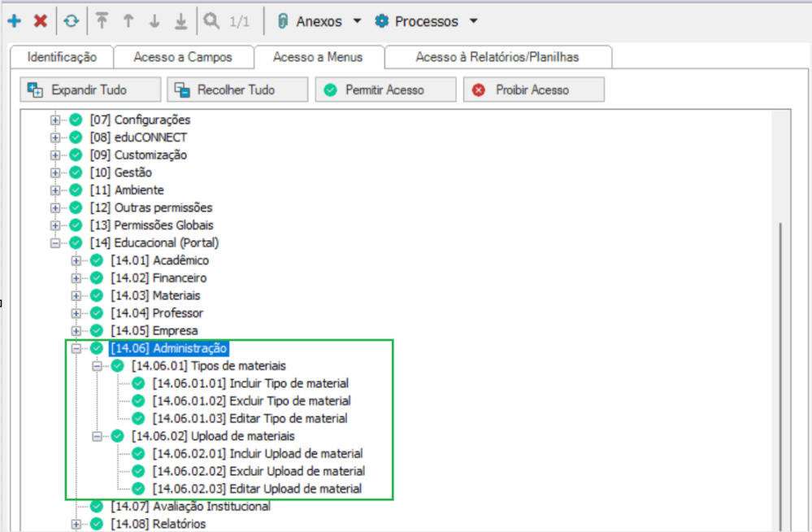The height and width of the screenshot is (532, 812).
Task: Toggle access check for [14] Educacional (Portal)
Action: (x=76, y=242)
